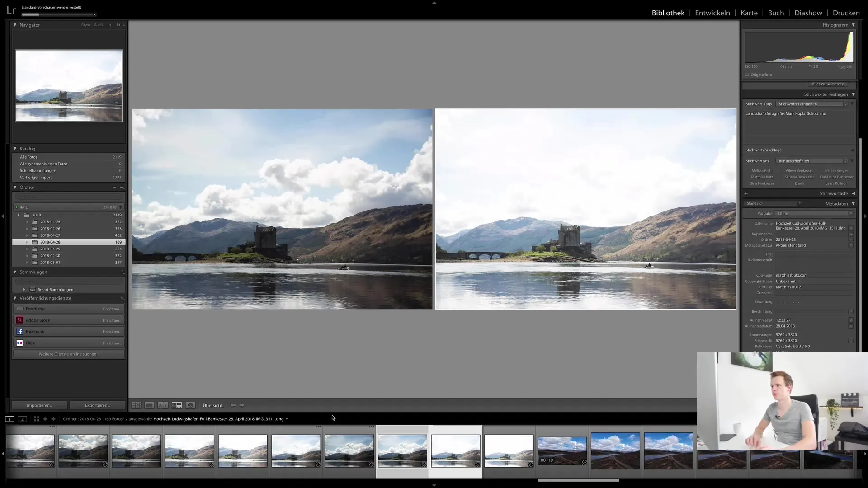
Task: Select previous photo with Übersicht left arrow
Action: 233,405
